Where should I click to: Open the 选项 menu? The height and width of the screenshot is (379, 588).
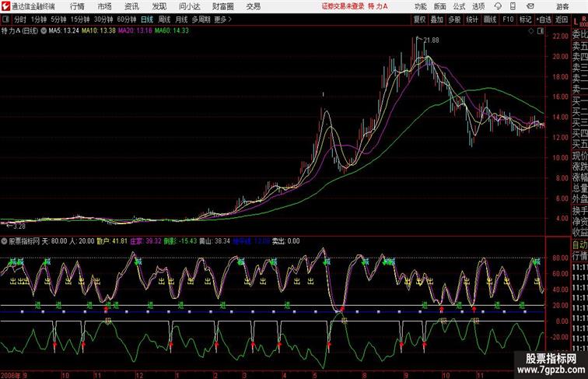click(478, 6)
